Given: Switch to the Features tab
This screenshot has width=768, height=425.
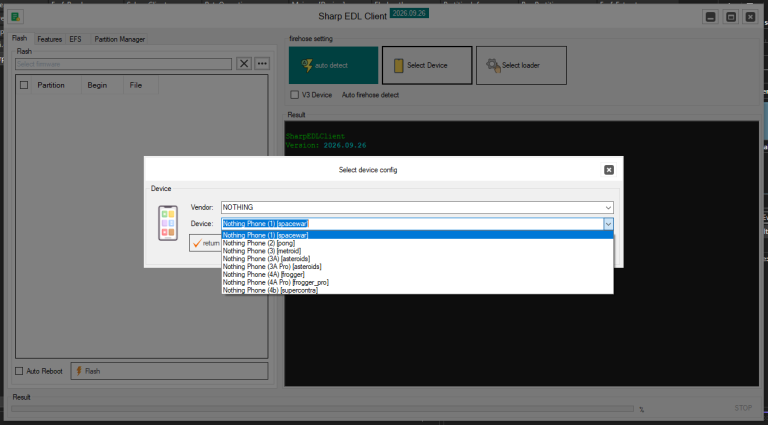Looking at the screenshot, I should click(49, 39).
